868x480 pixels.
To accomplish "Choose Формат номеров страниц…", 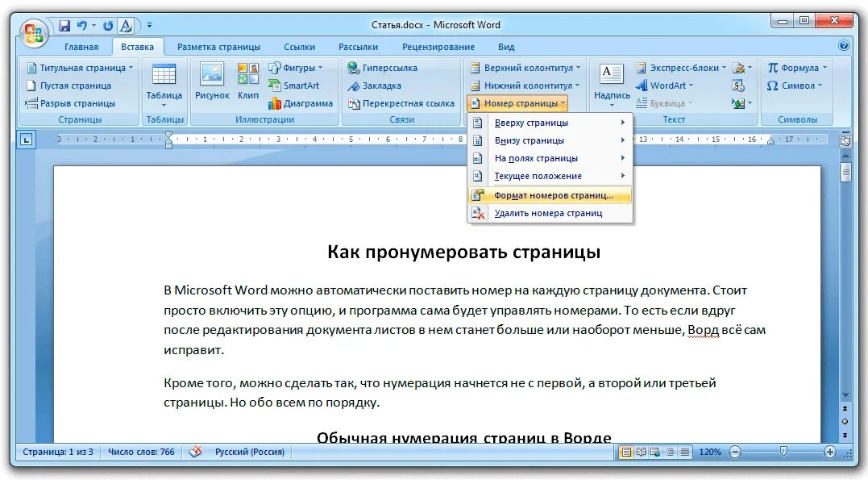I will 550,195.
